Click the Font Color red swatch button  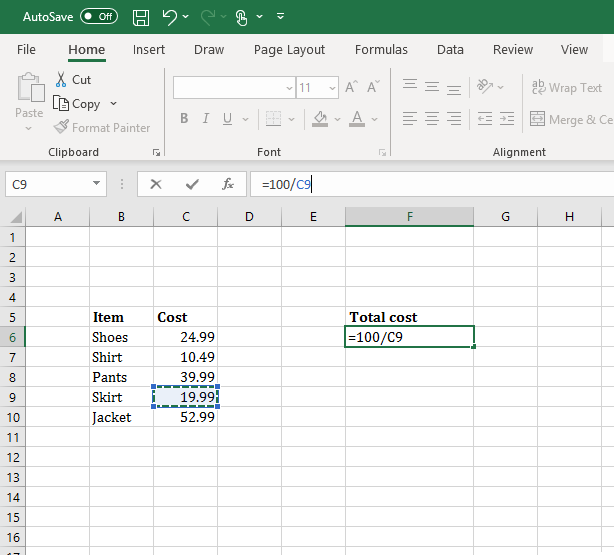[x=358, y=119]
